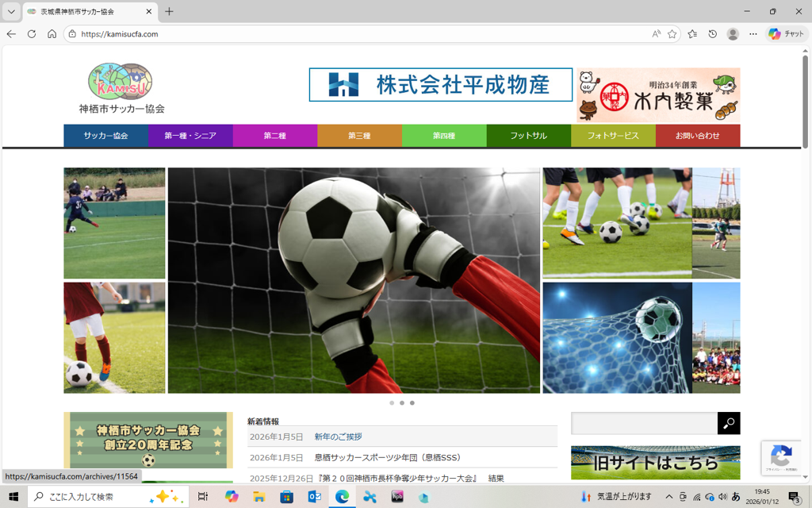Open Outlook from the taskbar

click(x=314, y=497)
